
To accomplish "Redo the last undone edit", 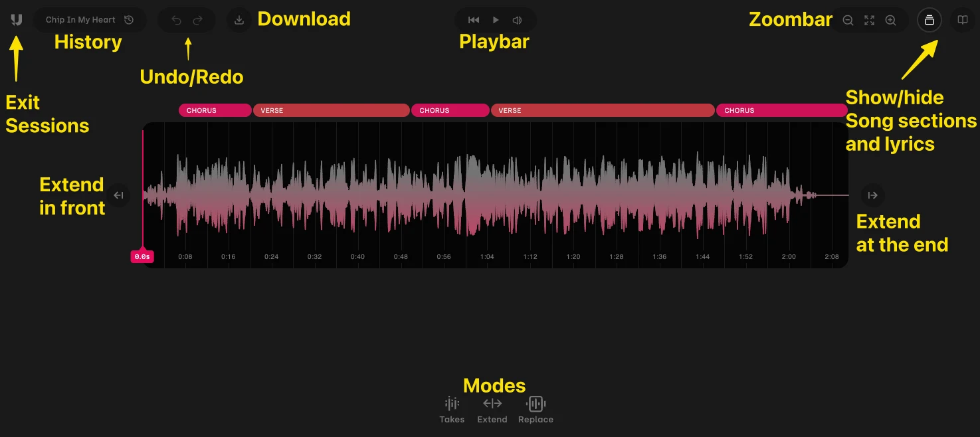I will pos(197,20).
